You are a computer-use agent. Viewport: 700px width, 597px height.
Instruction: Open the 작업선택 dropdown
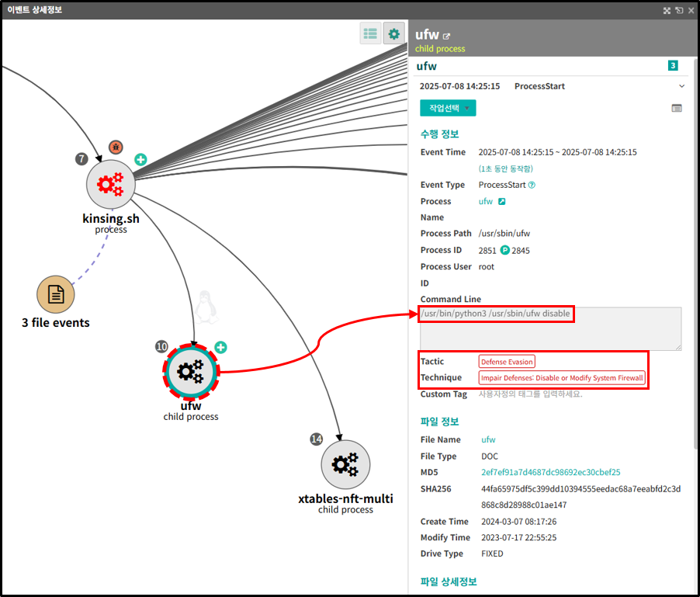(448, 108)
